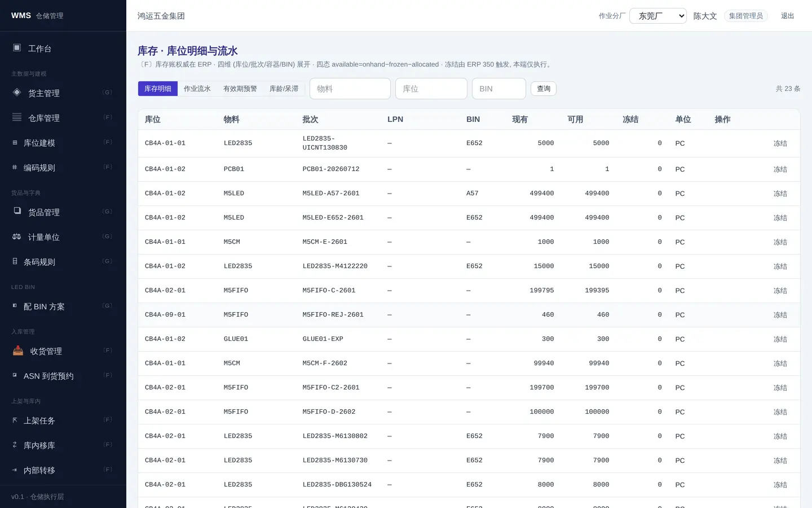
Task: Open the 作业分厂 factory dropdown
Action: [x=658, y=16]
